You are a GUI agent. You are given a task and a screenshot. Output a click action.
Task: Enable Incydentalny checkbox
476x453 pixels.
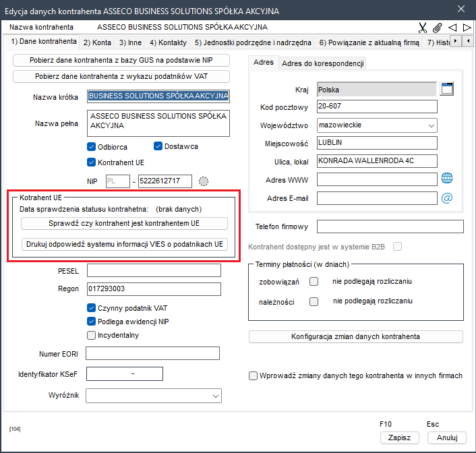tap(92, 335)
